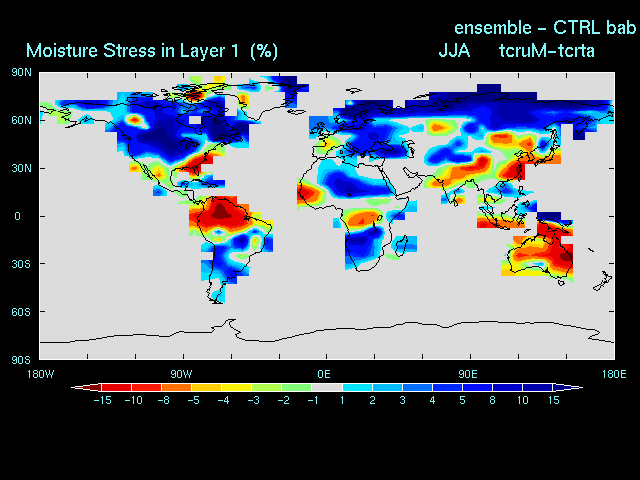Click the 90S latitude axis label

[x=21, y=360]
